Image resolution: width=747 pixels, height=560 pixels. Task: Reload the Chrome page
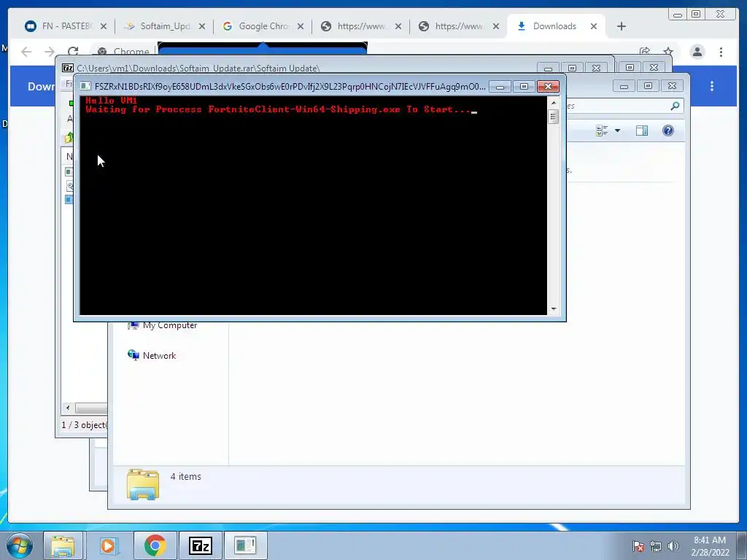pos(73,52)
